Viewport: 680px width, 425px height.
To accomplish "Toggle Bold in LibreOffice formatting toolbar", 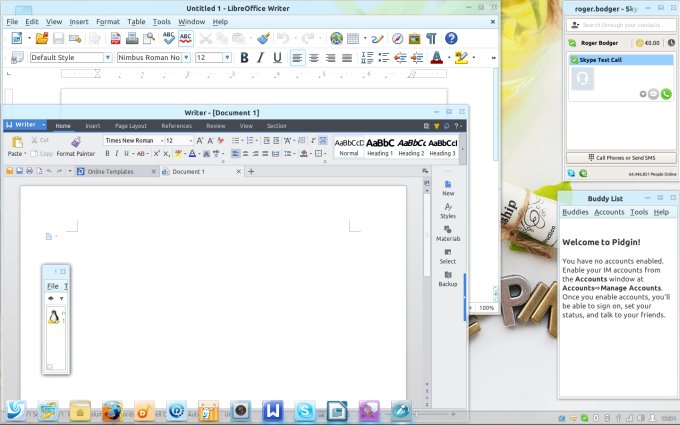I will coord(244,58).
